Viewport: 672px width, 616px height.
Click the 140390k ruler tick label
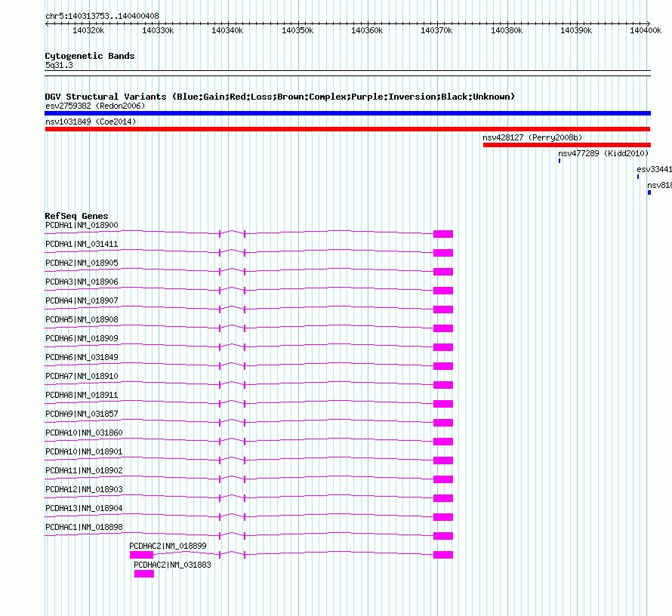coord(576,30)
